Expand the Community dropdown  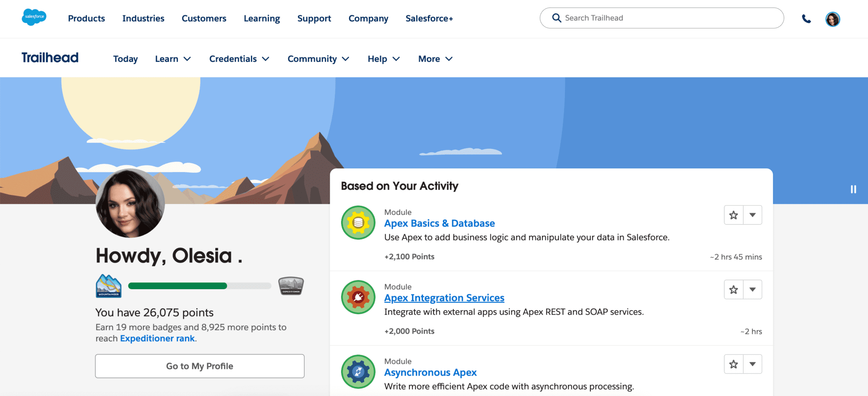pos(318,59)
